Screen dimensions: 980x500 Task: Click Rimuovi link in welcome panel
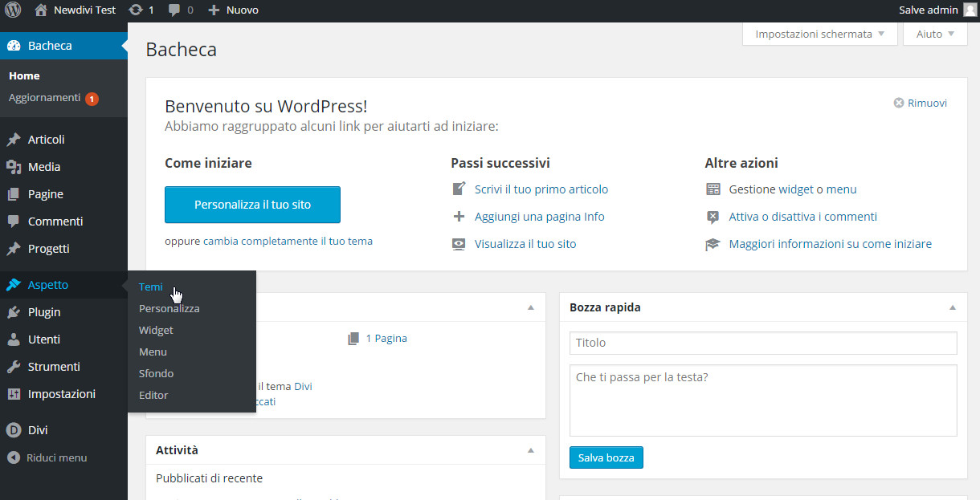coord(927,104)
